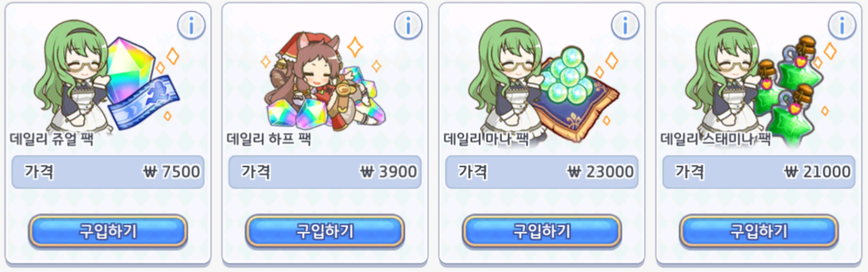Screen dimensions: 868x272
Task: Buy the 데일리 쥬얼 팩 with 구입하기
Action: (x=108, y=231)
